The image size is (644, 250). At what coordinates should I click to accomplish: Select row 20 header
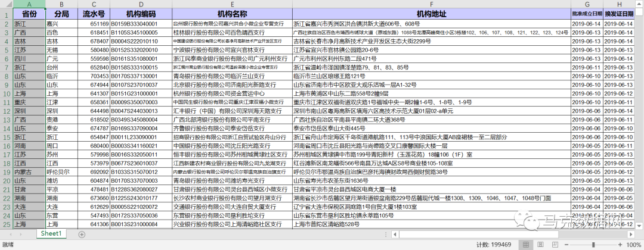[x=6, y=181]
